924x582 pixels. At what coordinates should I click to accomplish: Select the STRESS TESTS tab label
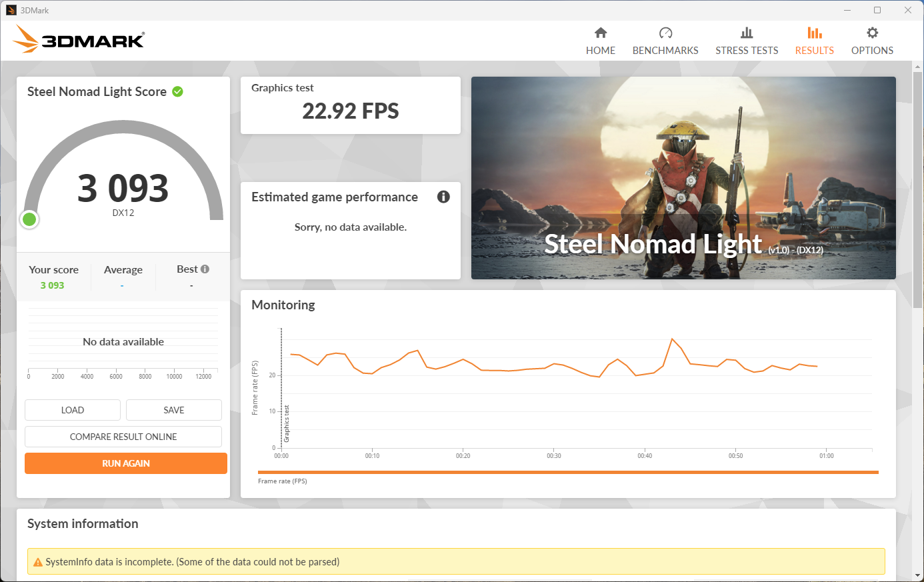click(747, 51)
